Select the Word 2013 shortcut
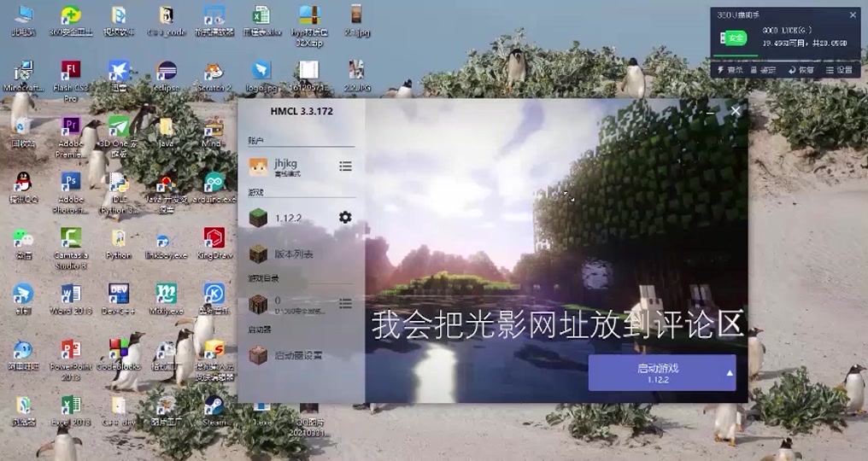Image resolution: width=868 pixels, height=461 pixels. click(x=71, y=299)
